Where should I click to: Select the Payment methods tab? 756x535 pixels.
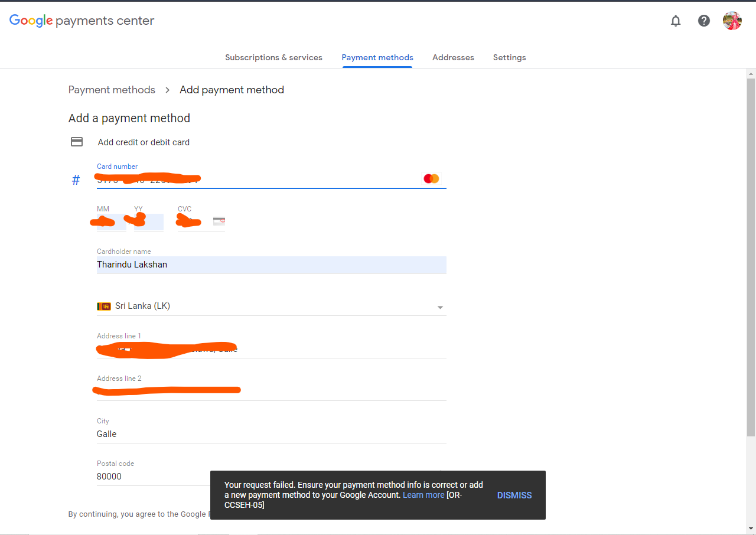point(377,57)
